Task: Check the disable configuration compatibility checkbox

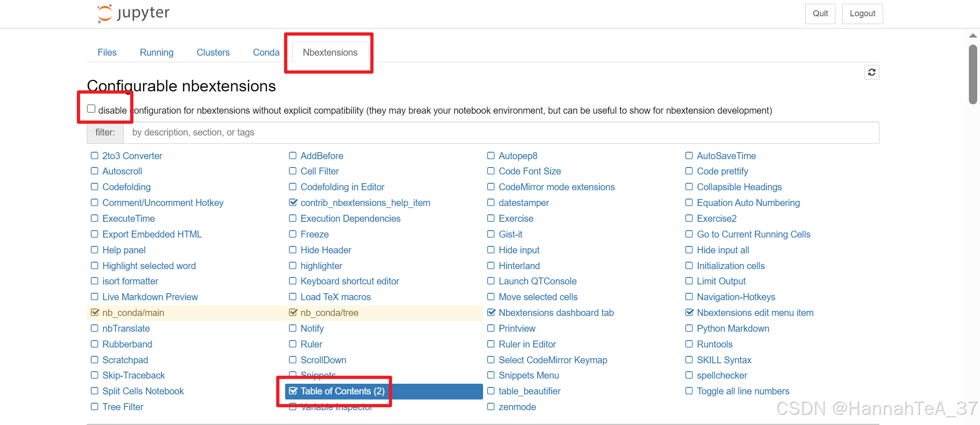Action: (91, 108)
